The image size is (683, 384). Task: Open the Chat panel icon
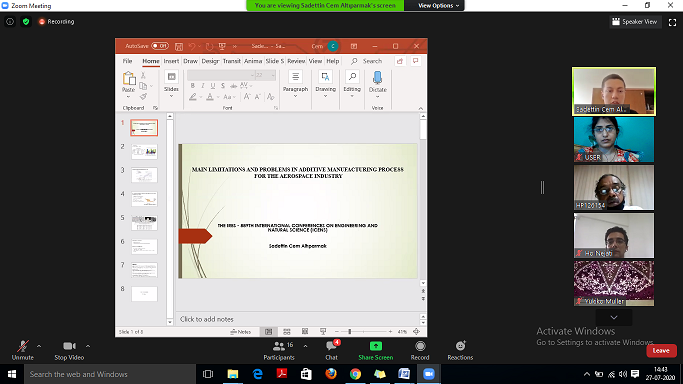tap(331, 347)
